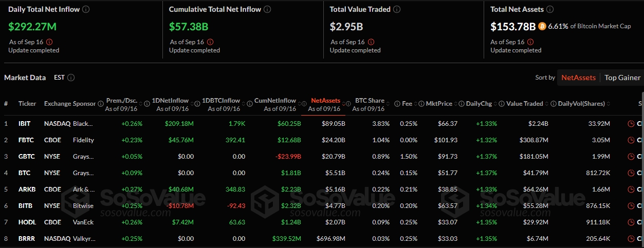The width and height of the screenshot is (644, 248).
Task: Click clock icon in IBIT row
Action: point(631,124)
